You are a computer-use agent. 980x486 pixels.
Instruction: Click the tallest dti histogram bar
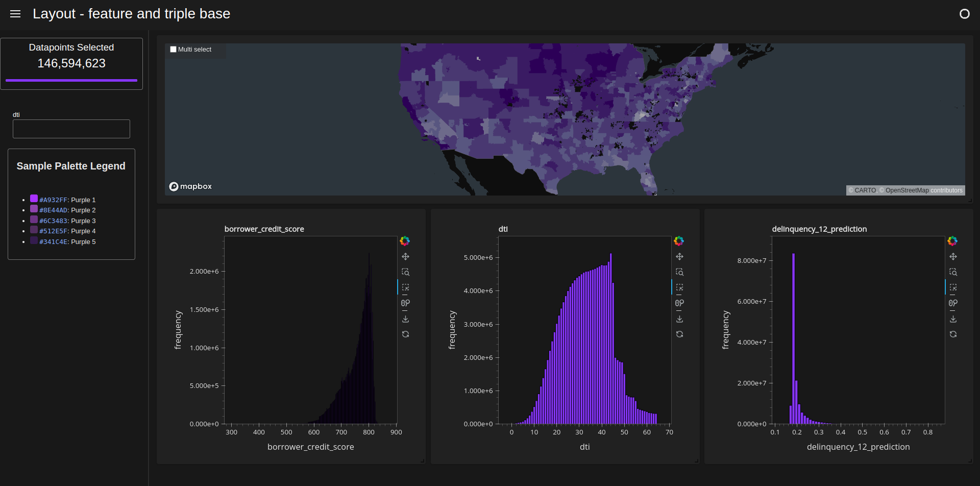click(610, 339)
